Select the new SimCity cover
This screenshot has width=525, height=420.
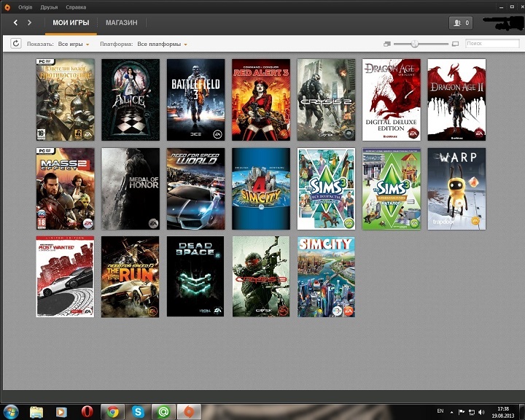[327, 276]
